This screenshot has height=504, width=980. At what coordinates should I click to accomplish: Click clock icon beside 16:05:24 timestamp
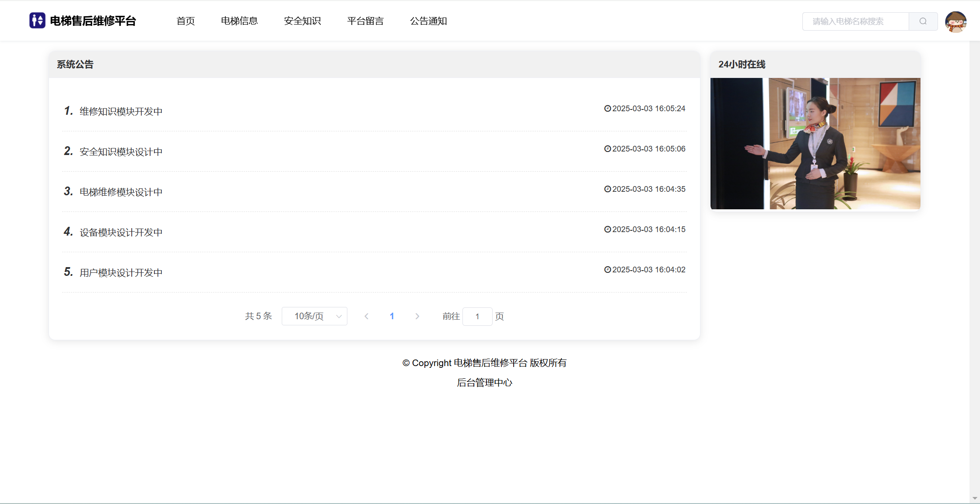click(607, 109)
